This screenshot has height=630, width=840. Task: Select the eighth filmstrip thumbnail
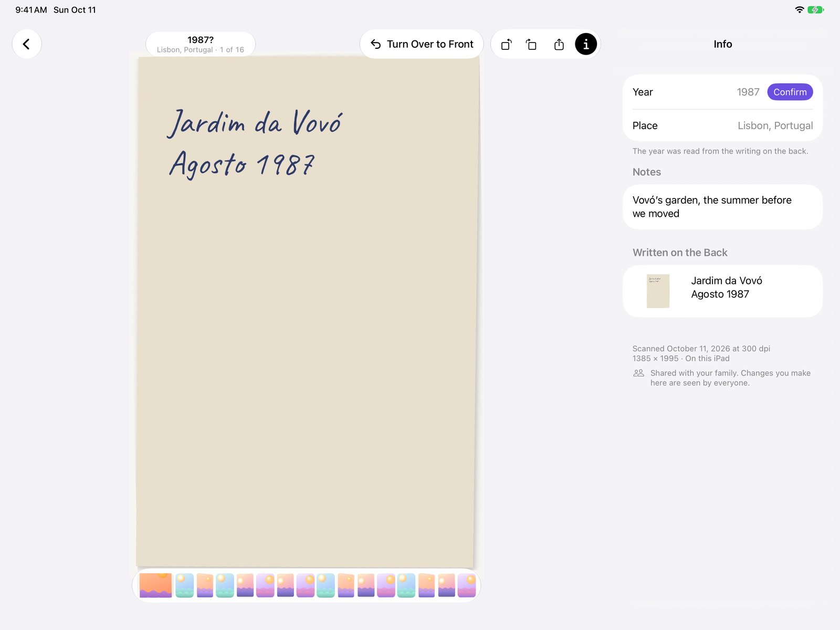pos(306,585)
